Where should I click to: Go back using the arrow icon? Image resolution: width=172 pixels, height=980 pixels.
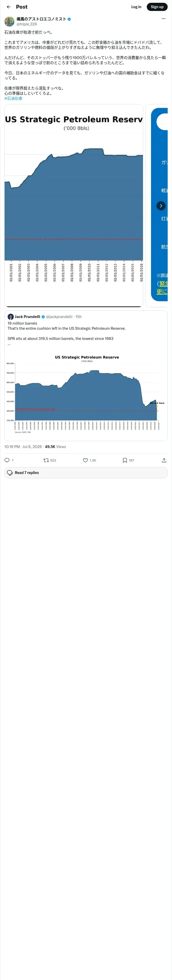point(9,7)
